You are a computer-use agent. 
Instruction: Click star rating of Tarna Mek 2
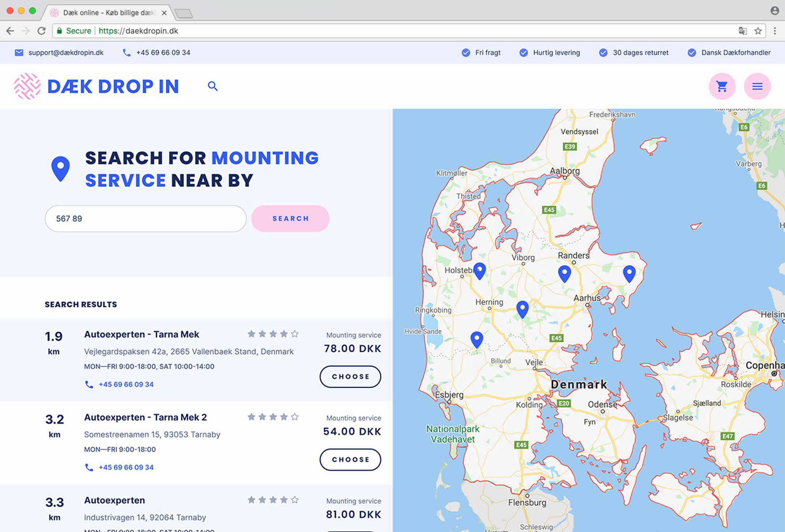click(x=273, y=417)
